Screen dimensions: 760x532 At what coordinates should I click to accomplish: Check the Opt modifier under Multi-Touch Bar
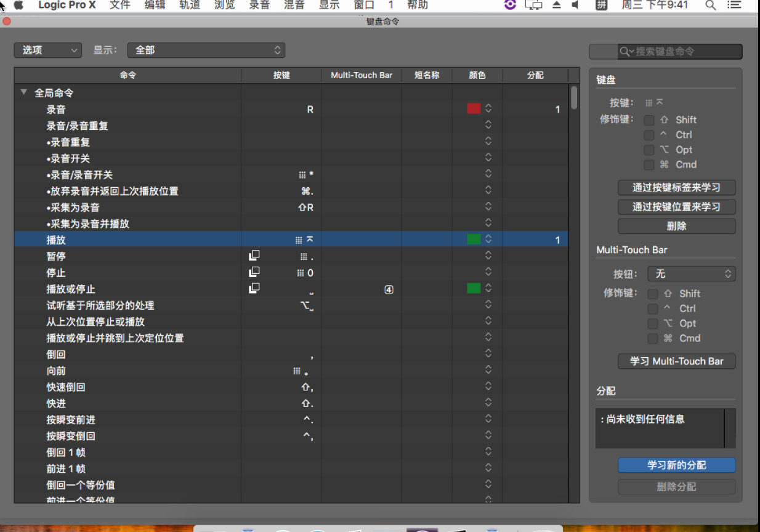pyautogui.click(x=653, y=323)
